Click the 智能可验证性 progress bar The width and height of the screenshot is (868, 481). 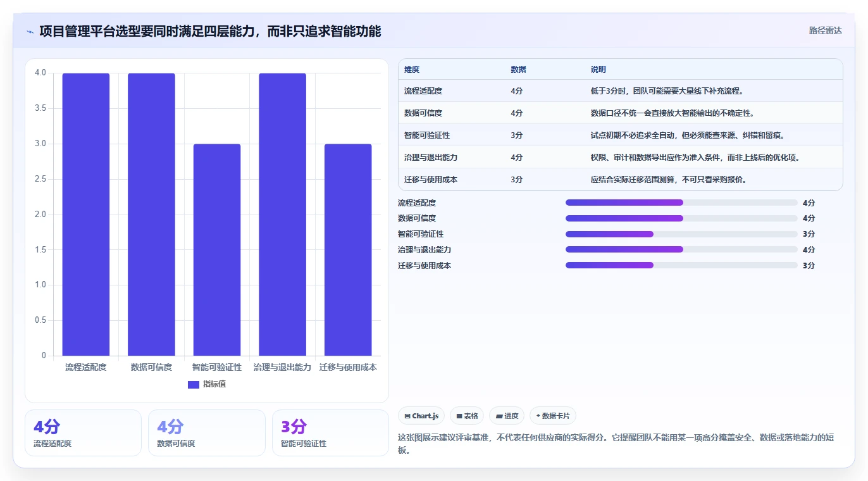pyautogui.click(x=681, y=234)
